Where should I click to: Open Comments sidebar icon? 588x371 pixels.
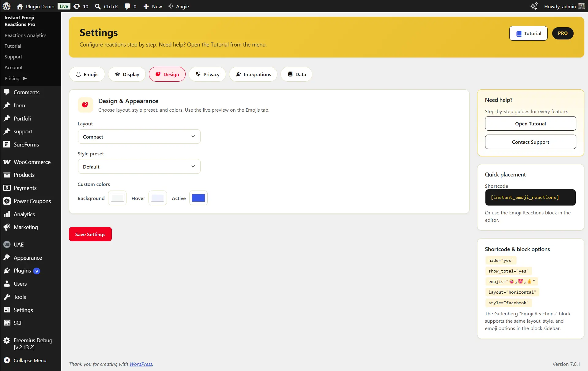coord(7,92)
